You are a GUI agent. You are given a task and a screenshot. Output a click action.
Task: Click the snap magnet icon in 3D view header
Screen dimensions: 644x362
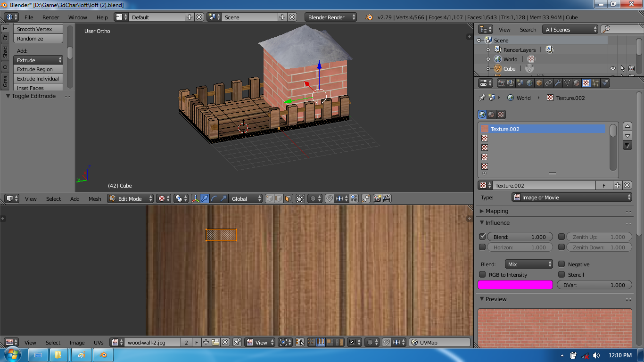(x=330, y=198)
